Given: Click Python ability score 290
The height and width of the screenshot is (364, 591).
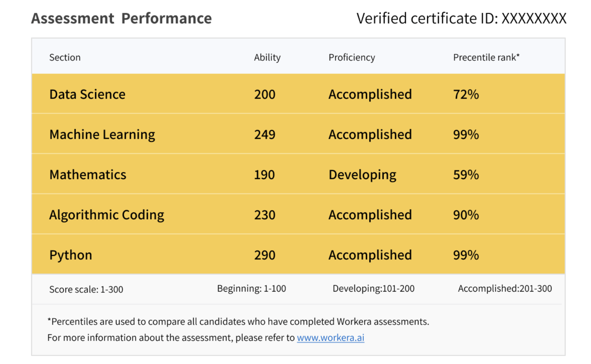Looking at the screenshot, I should (x=265, y=255).
